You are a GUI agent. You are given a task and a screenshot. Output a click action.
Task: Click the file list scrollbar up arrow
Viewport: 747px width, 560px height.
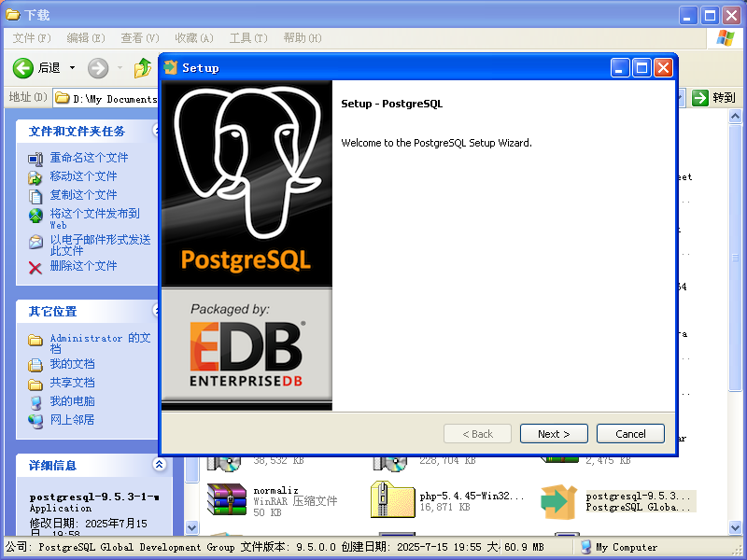pyautogui.click(x=735, y=116)
